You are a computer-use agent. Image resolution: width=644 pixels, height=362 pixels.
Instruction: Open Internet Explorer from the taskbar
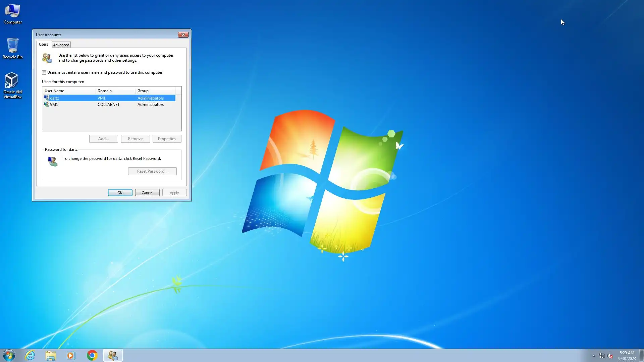[30, 355]
